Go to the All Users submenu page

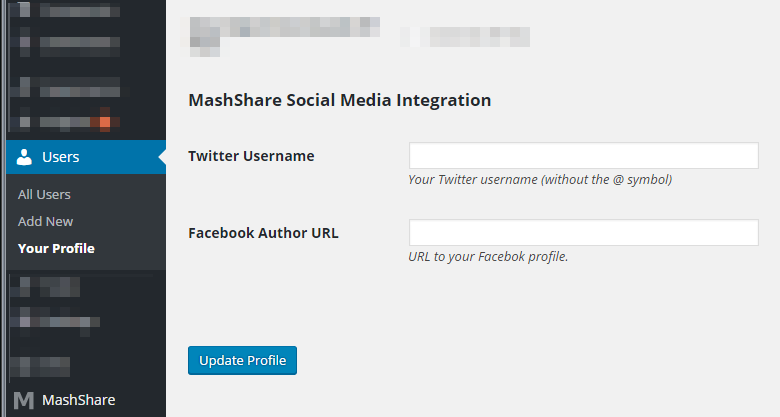(x=44, y=194)
